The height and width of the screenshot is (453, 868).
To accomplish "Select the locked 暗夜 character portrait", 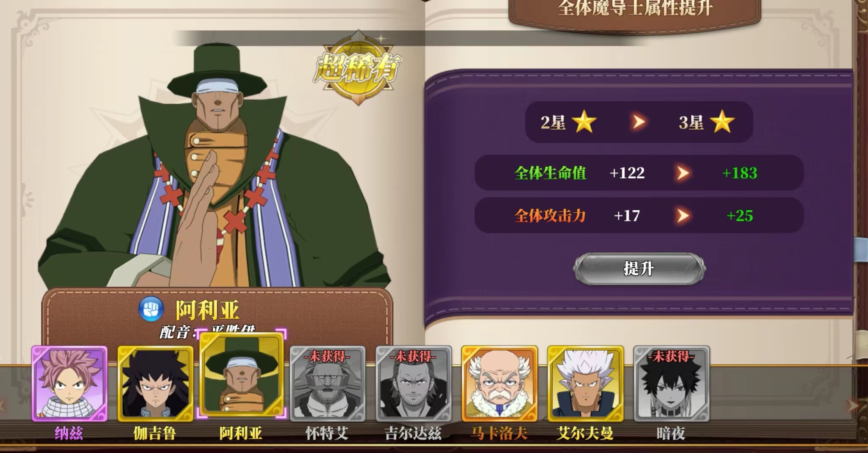I will [x=671, y=384].
